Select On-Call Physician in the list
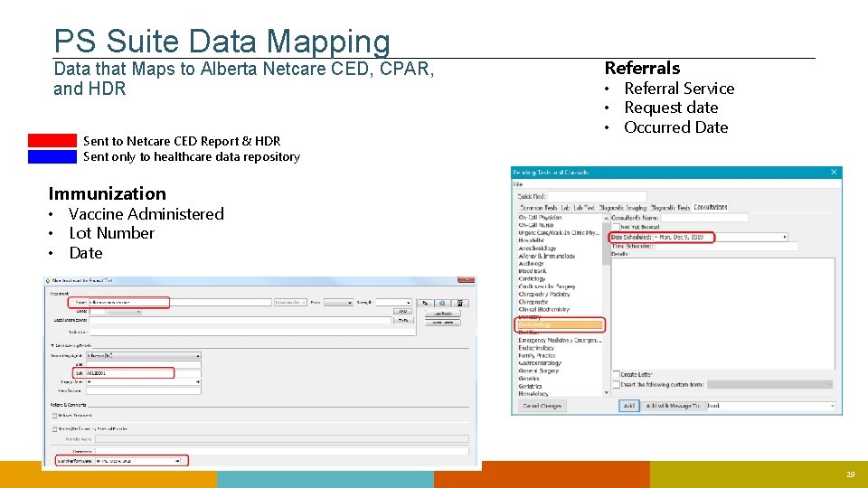This screenshot has width=868, height=488. coord(540,218)
